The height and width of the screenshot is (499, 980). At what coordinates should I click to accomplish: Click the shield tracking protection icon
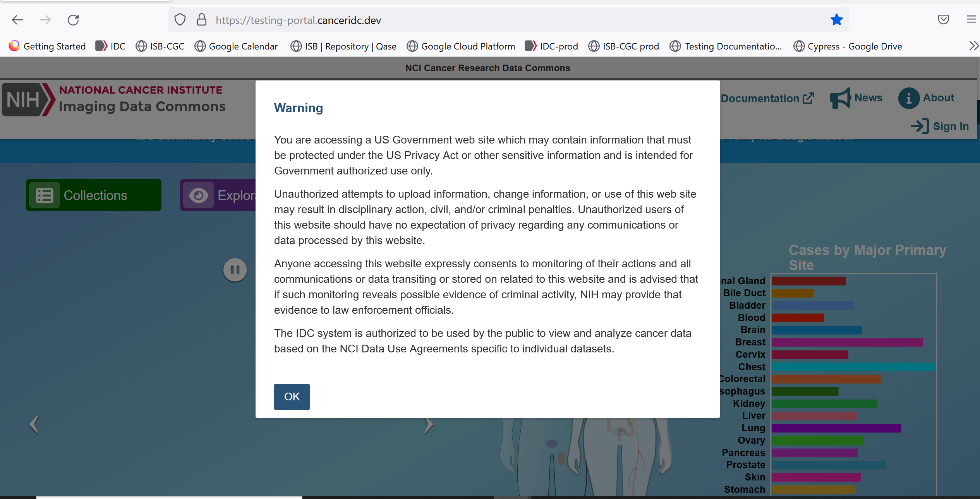[x=180, y=20]
